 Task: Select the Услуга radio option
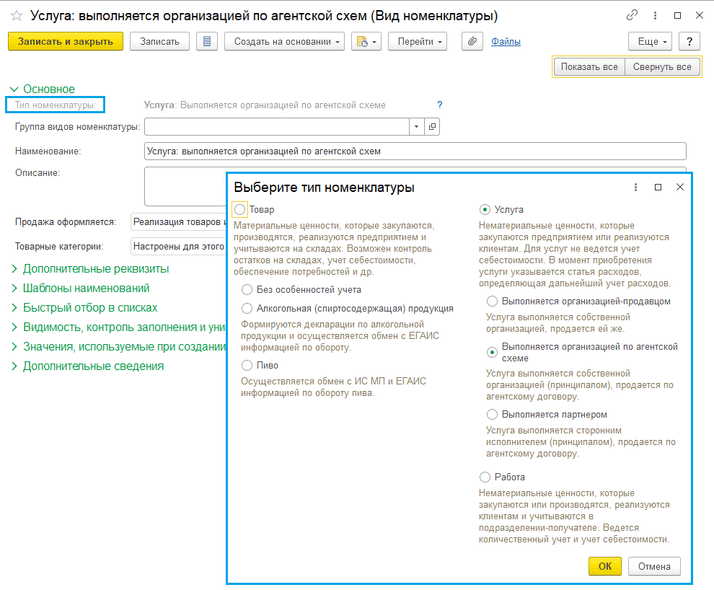pyautogui.click(x=484, y=209)
